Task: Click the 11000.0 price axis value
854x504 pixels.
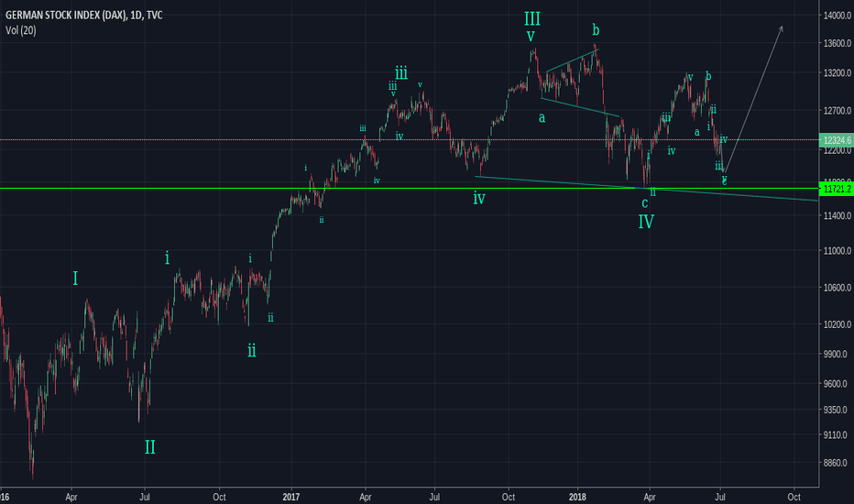Action: point(838,251)
